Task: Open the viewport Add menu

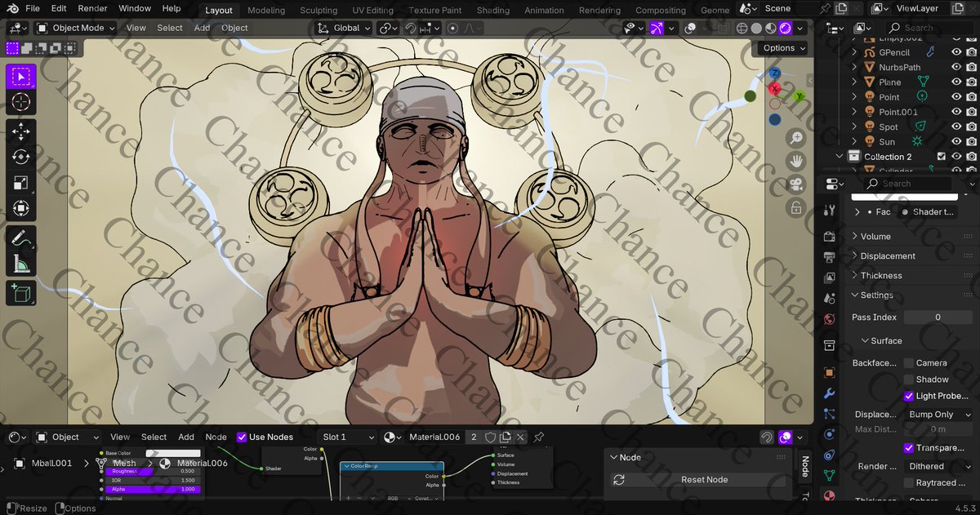Action: click(x=202, y=28)
